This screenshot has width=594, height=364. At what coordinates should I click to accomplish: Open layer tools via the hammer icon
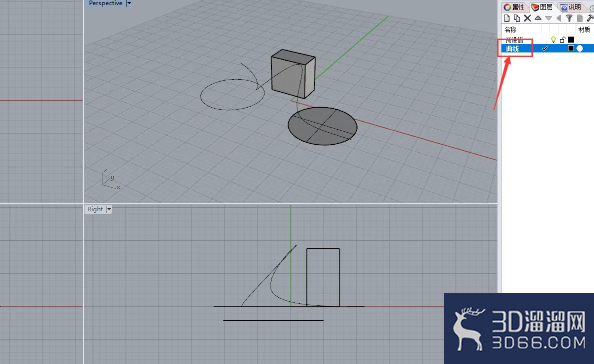pyautogui.click(x=590, y=18)
